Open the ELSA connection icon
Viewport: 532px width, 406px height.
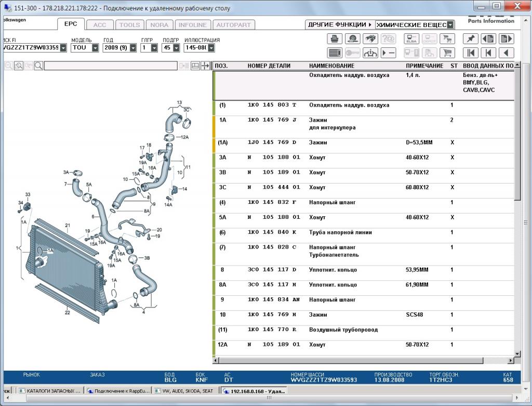[411, 38]
